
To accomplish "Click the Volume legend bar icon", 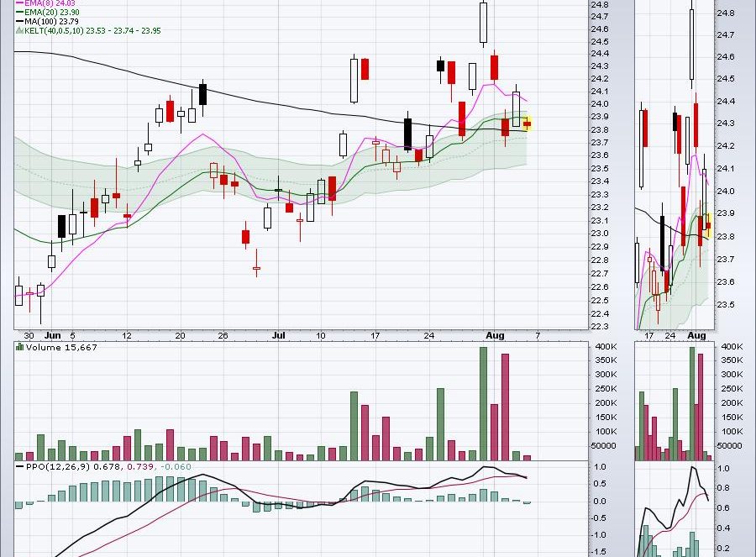I will 20,347.
